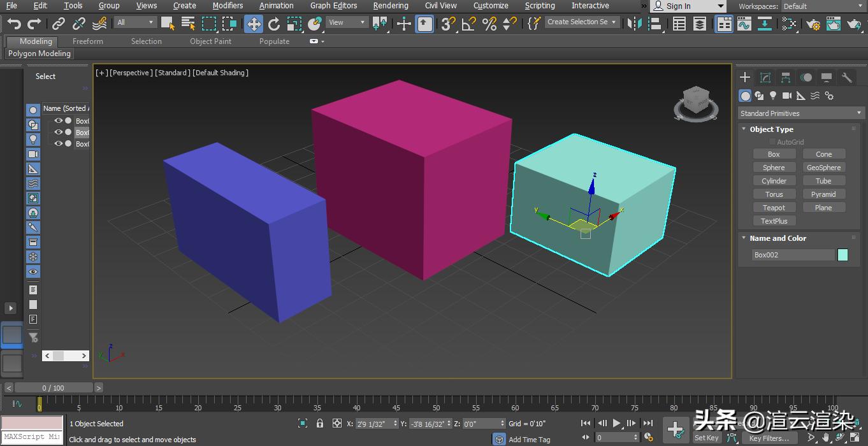Screen dimensions: 868x446
Task: Activate the Select and Rotate tool
Action: [274, 23]
